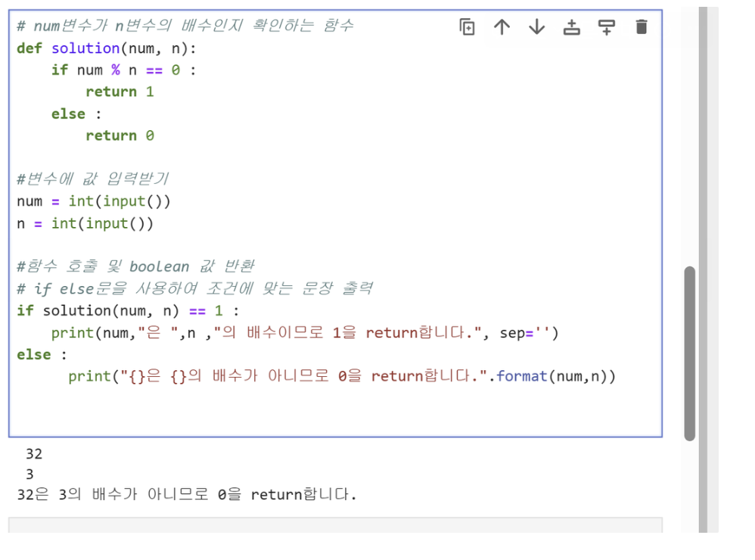This screenshot has height=560, width=755.
Task: Click the output value '3'
Action: (x=30, y=474)
